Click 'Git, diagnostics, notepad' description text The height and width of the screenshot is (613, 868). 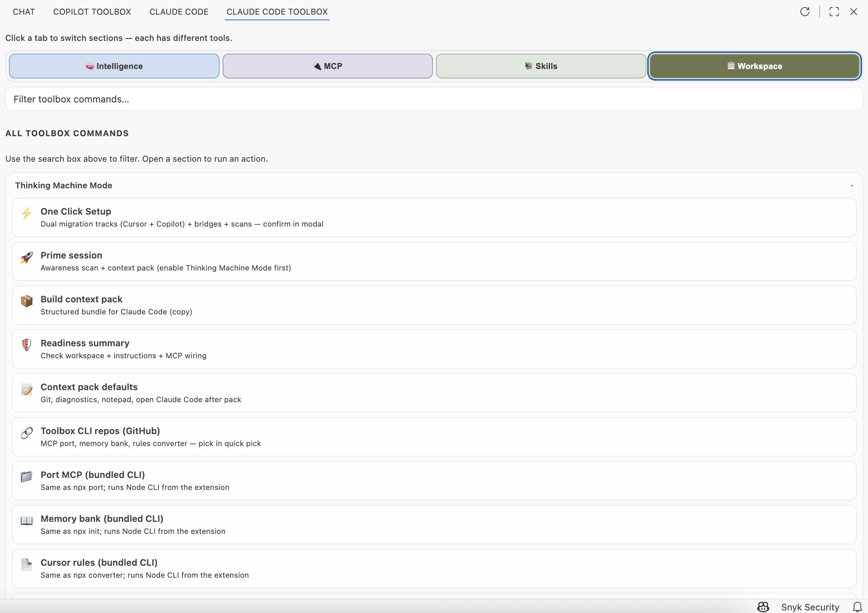point(141,399)
